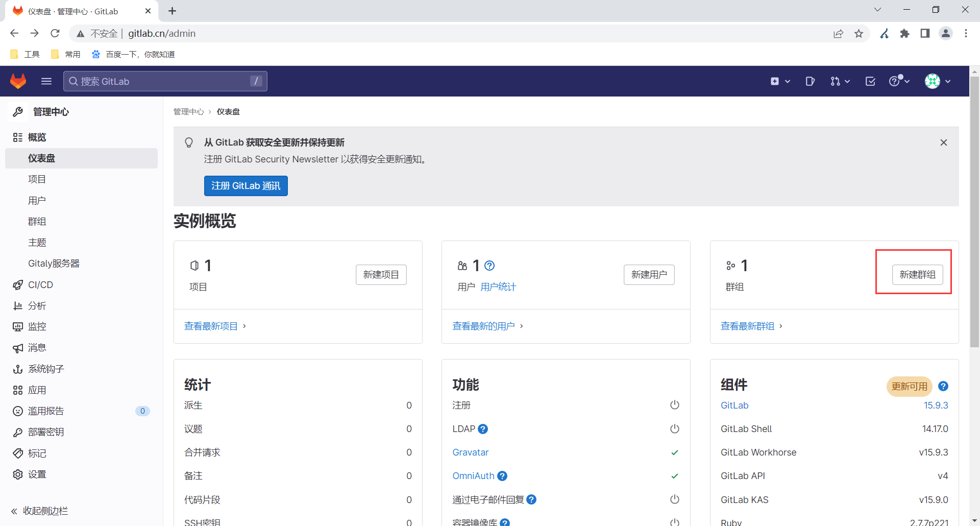Click the help icon beside 更新可用
The width and height of the screenshot is (980, 526).
tap(943, 386)
